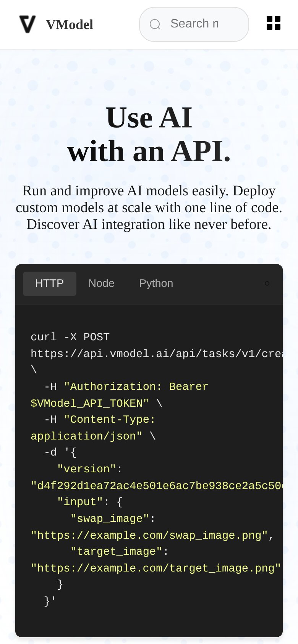Click the VModel V logo icon

(x=28, y=24)
